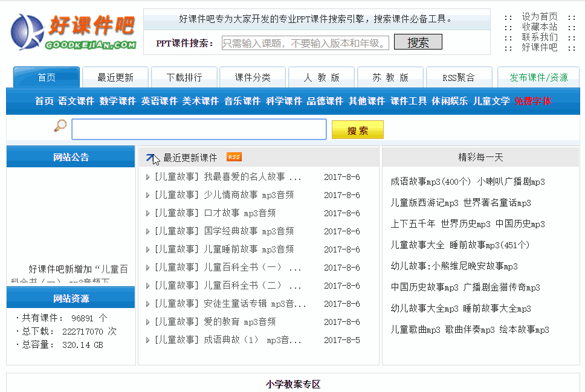The image size is (585, 392).
Task: Click the triangle bullet before 口才故事
Action: tap(147, 213)
